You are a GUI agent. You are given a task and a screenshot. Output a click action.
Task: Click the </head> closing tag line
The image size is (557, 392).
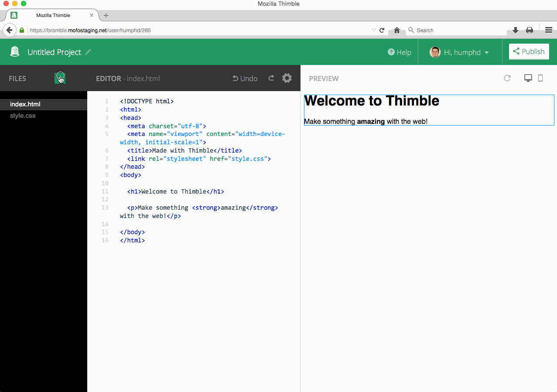tap(133, 167)
